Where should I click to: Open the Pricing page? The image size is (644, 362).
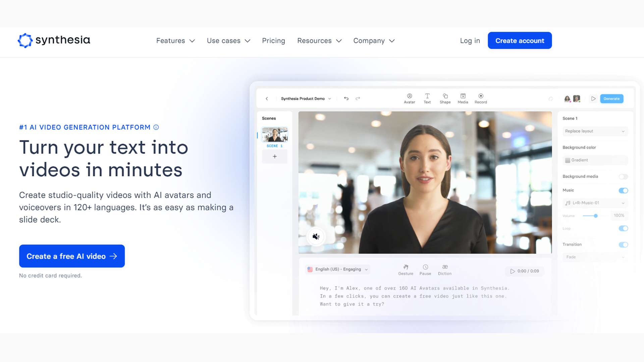273,41
